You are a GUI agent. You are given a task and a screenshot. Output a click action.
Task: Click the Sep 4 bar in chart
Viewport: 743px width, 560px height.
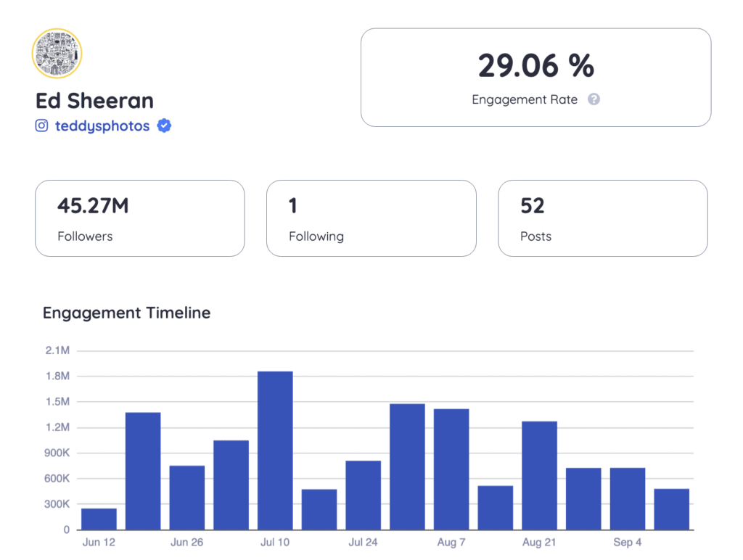click(x=628, y=498)
